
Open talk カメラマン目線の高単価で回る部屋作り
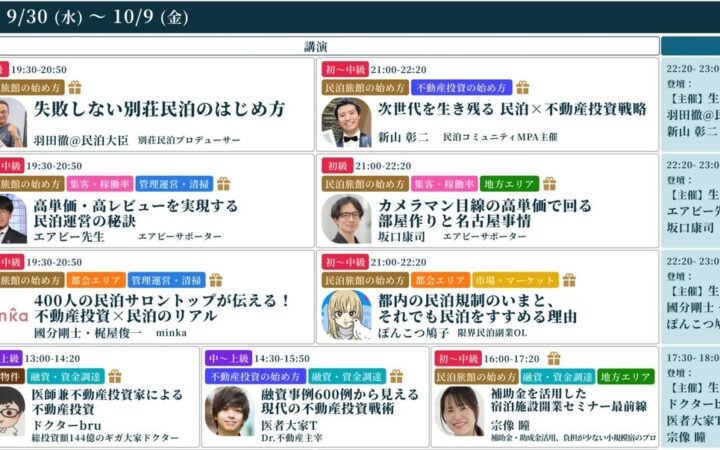484,213
